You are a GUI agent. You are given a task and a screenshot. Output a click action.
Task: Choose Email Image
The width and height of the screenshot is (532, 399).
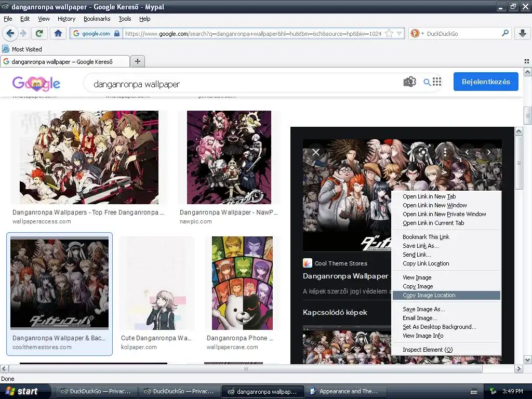(x=446, y=318)
